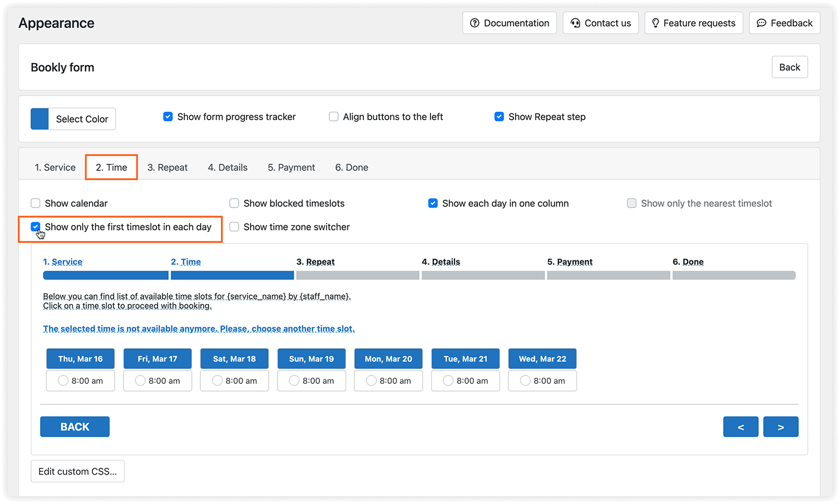
Task: Click the Sun, Mar 19 day header
Action: point(312,359)
